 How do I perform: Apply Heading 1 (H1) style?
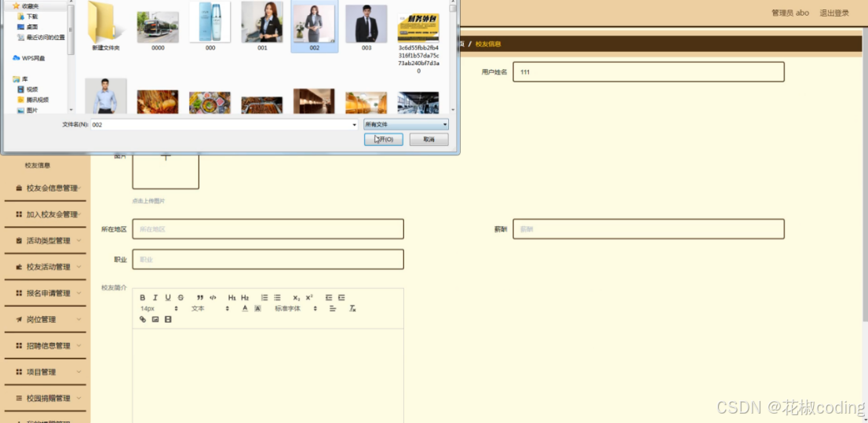pyautogui.click(x=232, y=298)
